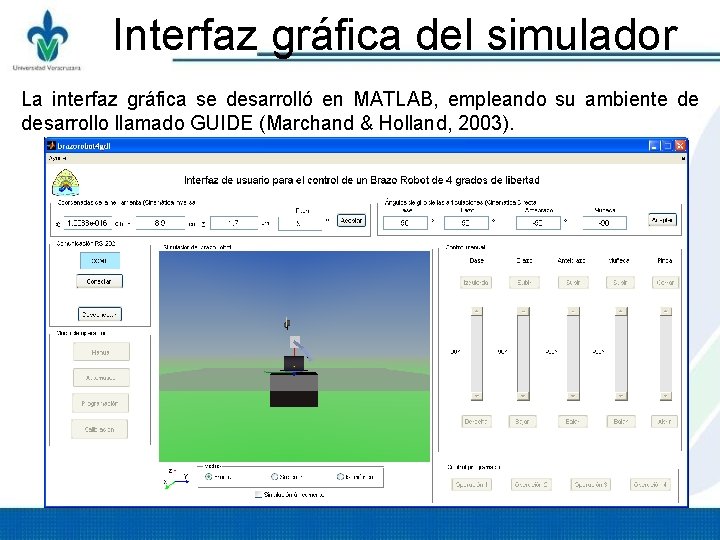
Task: Click the Pinza vertical slider track
Action: 666,354
